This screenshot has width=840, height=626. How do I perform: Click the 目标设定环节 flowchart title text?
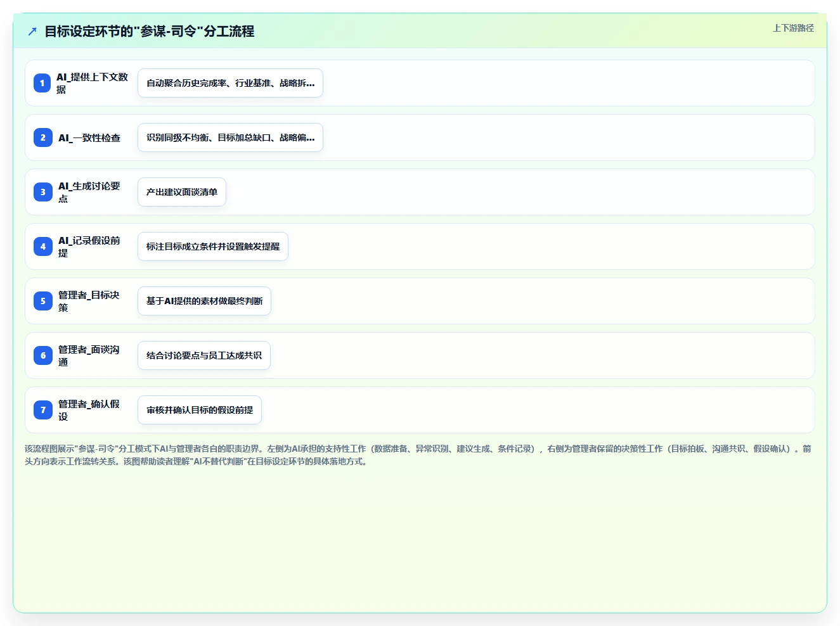149,31
